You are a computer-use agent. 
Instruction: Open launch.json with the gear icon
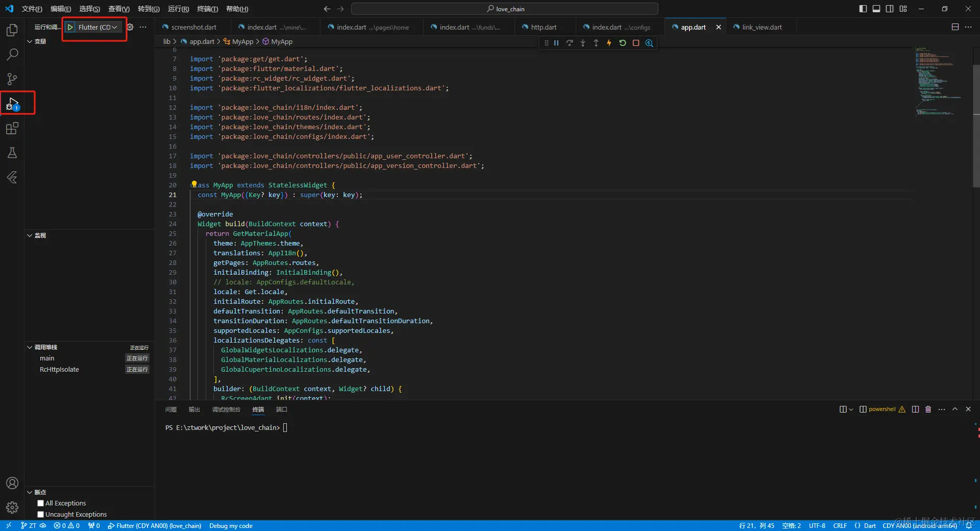pyautogui.click(x=130, y=27)
